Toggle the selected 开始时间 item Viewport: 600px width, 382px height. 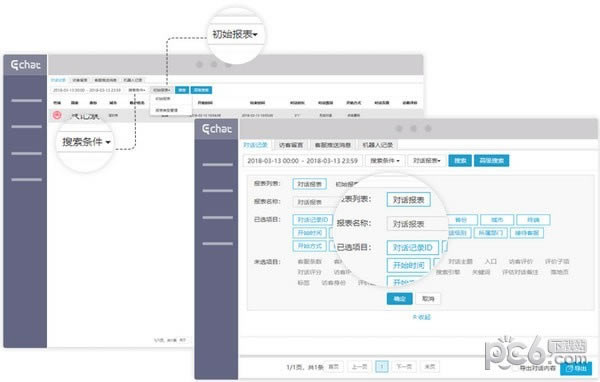310,233
